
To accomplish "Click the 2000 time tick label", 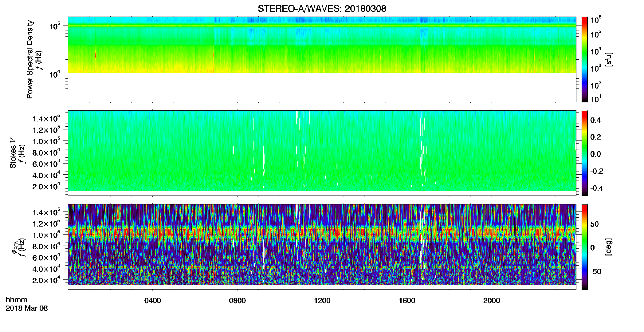I will pos(492,301).
